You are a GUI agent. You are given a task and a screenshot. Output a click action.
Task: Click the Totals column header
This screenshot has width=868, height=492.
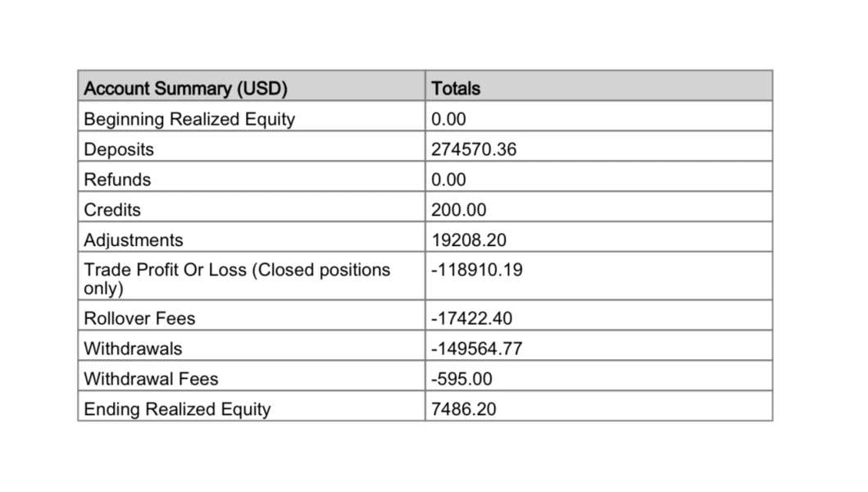tap(456, 88)
